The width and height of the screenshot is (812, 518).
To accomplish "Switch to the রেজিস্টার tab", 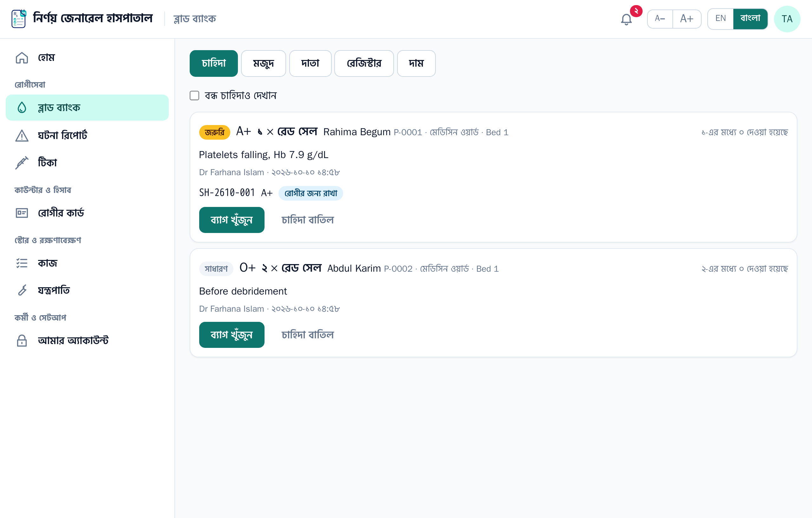I will [x=364, y=63].
